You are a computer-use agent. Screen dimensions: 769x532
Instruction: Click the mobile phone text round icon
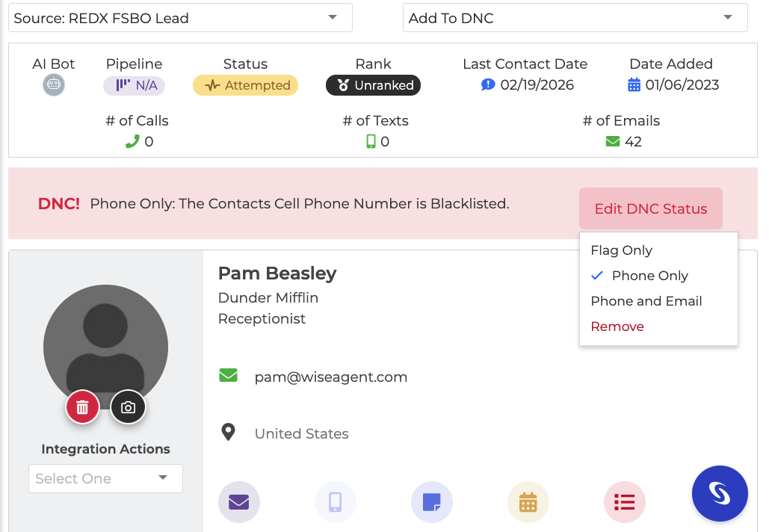coord(336,502)
